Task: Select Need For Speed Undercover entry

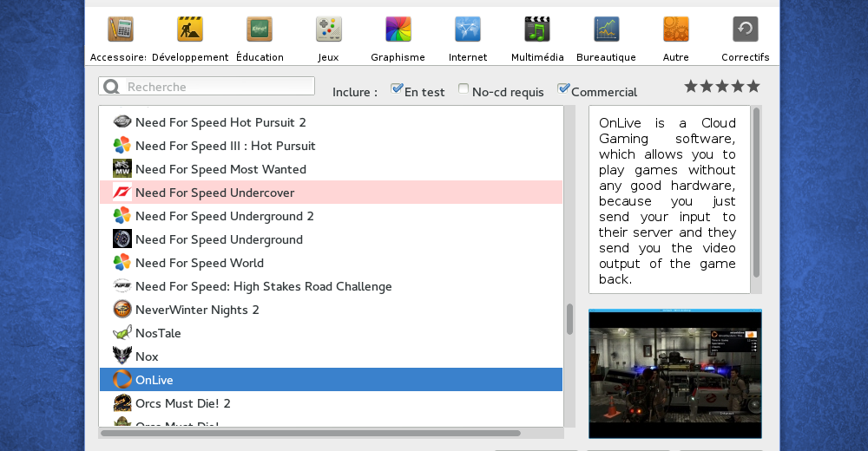Action: (x=214, y=193)
